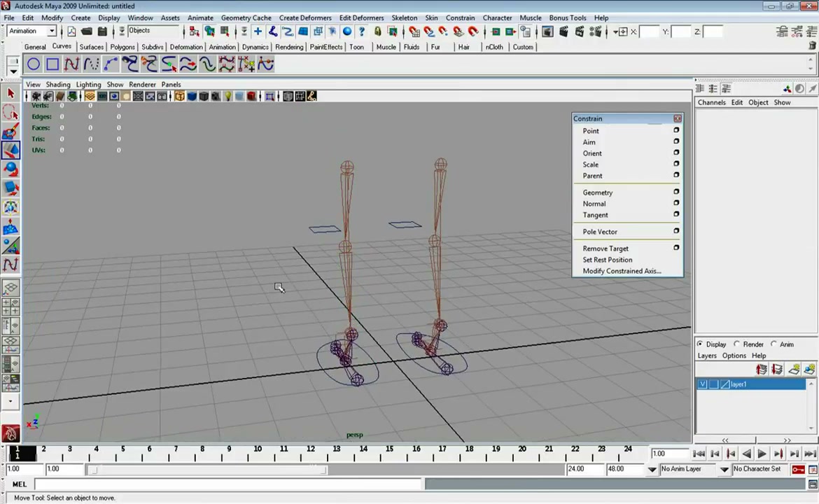Click the four-view layout icon
This screenshot has height=504, width=819.
point(10,307)
